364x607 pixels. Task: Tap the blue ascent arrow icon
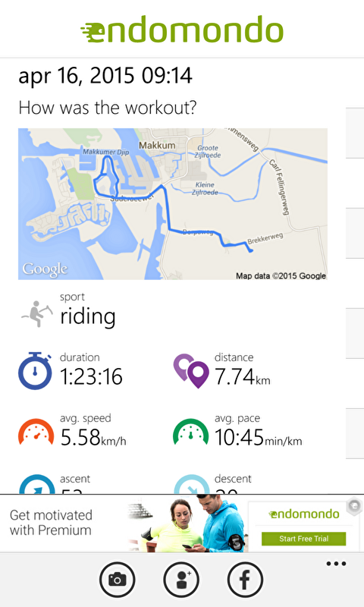coord(36,485)
